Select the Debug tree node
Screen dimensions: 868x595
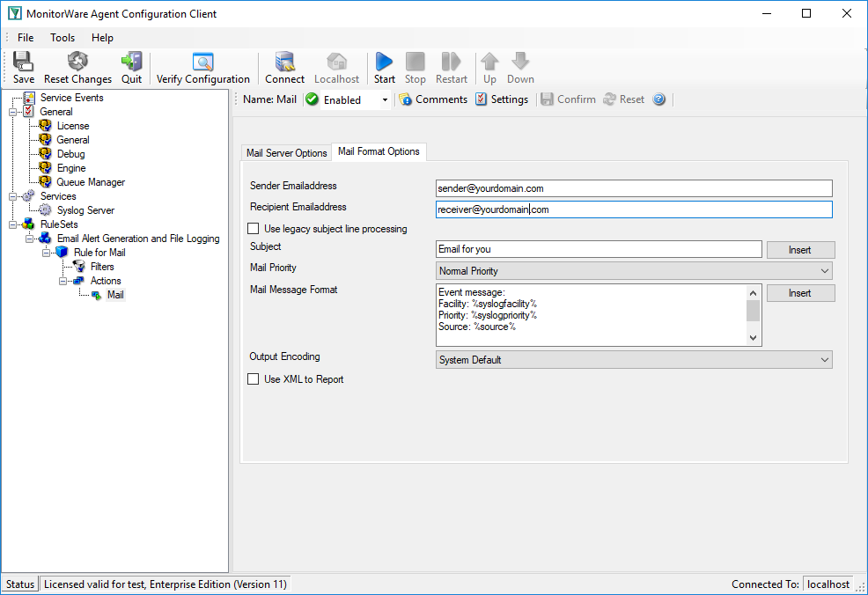click(x=70, y=154)
